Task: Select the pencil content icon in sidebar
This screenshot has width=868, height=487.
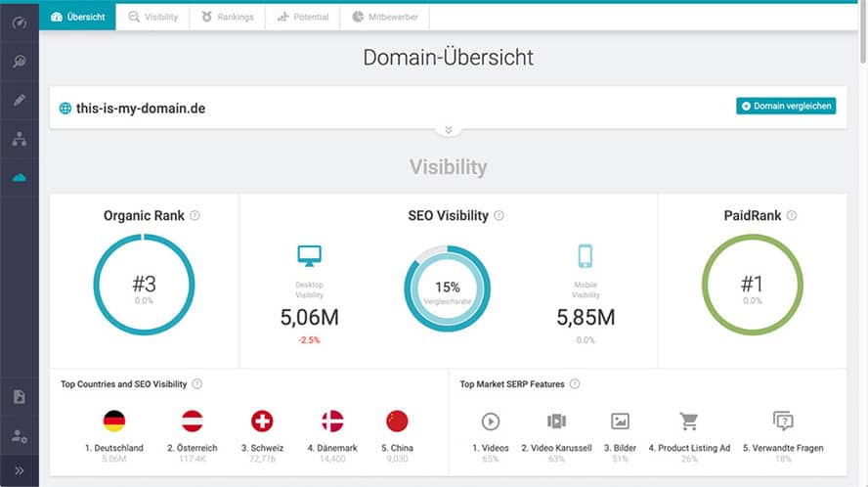Action: (x=20, y=100)
